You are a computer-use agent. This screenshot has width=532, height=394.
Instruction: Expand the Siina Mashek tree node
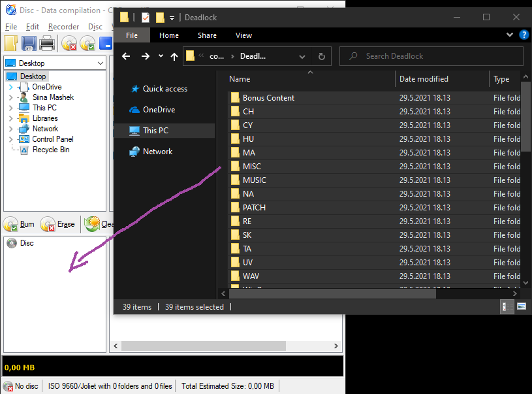tap(11, 97)
